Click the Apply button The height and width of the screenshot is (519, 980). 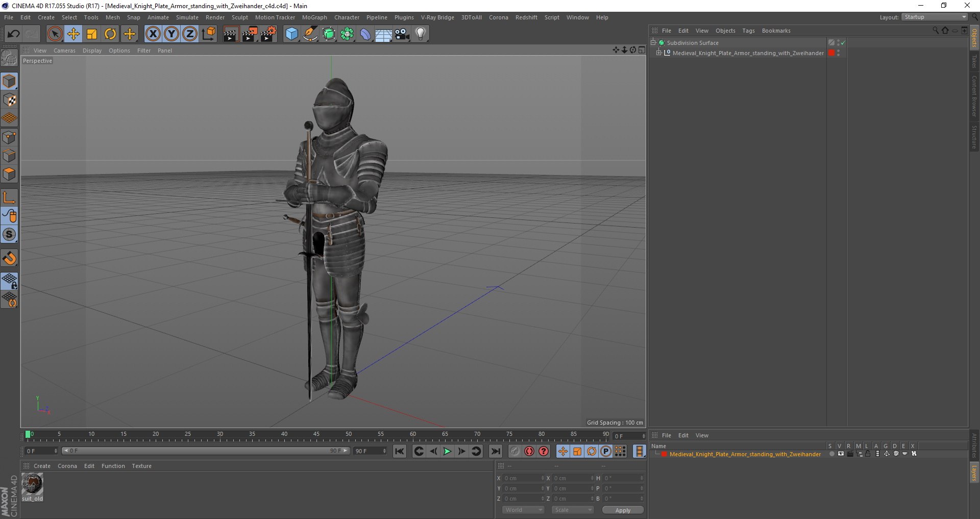pyautogui.click(x=622, y=510)
